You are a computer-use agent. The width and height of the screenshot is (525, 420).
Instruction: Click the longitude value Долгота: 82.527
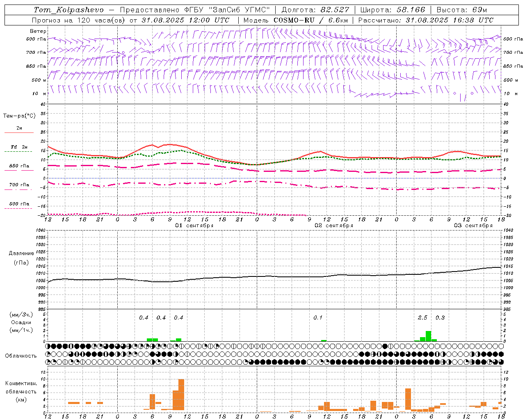[x=315, y=10]
